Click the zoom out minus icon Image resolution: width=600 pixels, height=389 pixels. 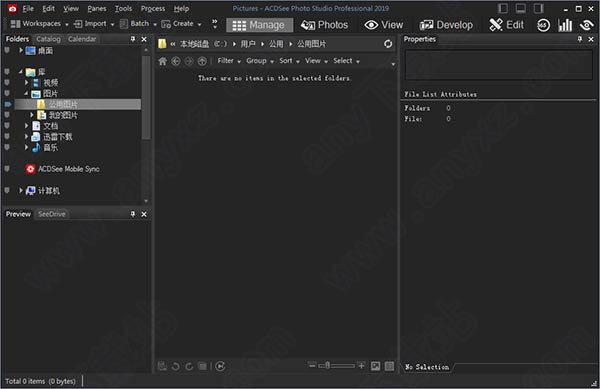coord(312,366)
